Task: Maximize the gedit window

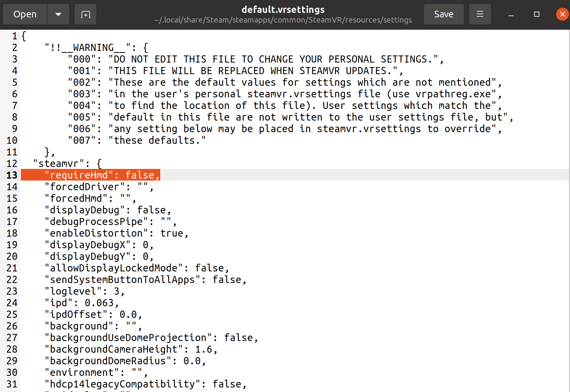Action: coord(537,14)
